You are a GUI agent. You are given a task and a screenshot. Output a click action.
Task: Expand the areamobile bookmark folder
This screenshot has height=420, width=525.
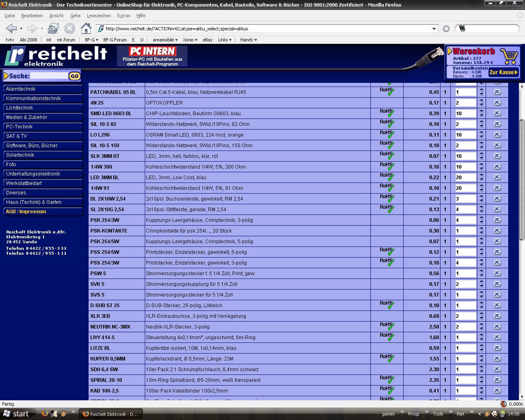pyautogui.click(x=165, y=40)
